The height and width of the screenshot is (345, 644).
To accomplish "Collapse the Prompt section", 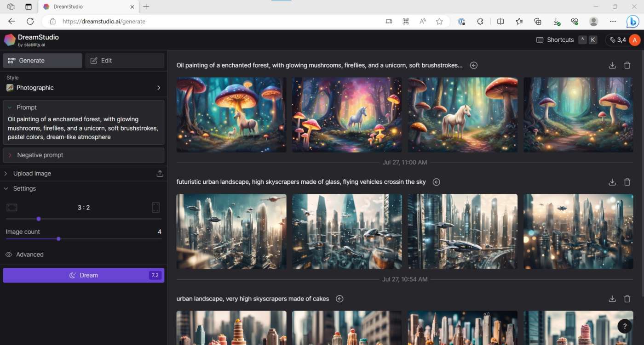I will tap(10, 107).
